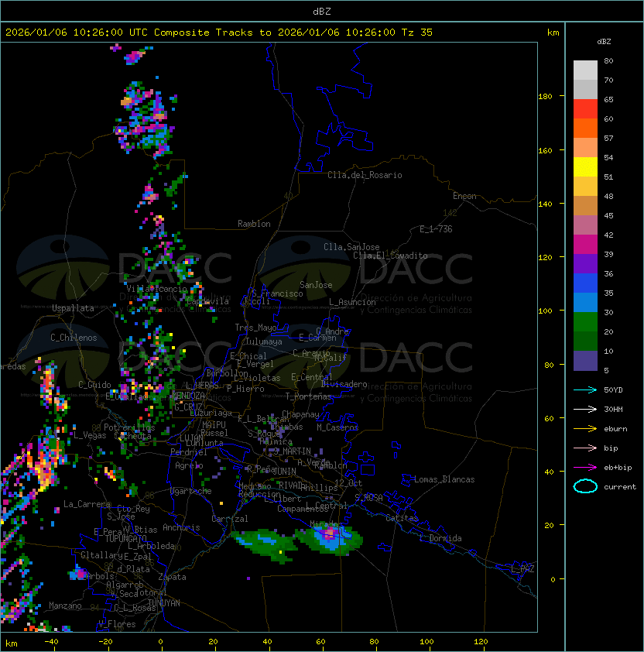The height and width of the screenshot is (652, 644).
Task: Select the pink bip arrow icon
Action: pyautogui.click(x=586, y=448)
